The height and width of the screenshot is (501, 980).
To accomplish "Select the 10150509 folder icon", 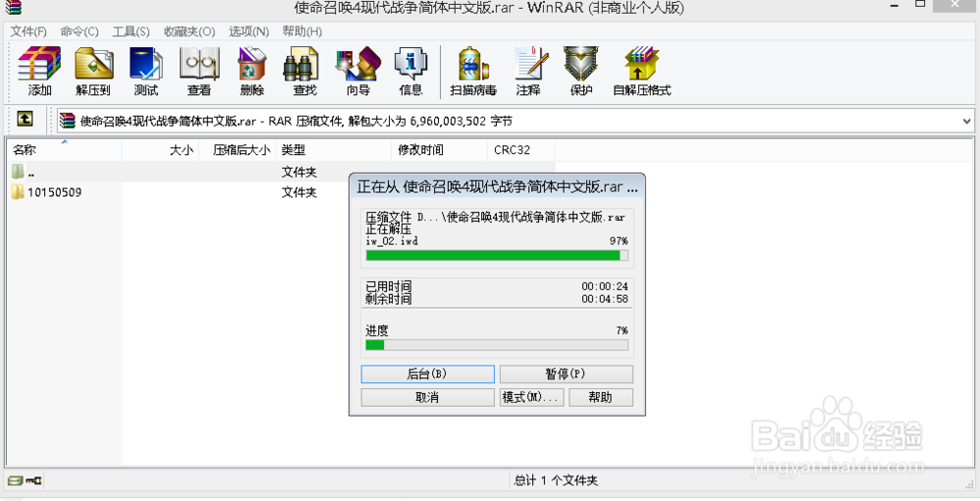I will click(18, 191).
